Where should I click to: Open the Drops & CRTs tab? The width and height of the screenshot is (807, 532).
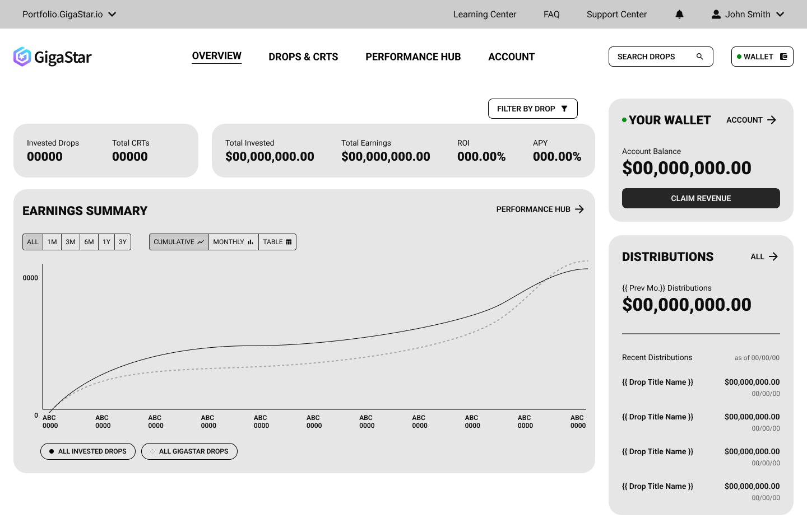[303, 57]
